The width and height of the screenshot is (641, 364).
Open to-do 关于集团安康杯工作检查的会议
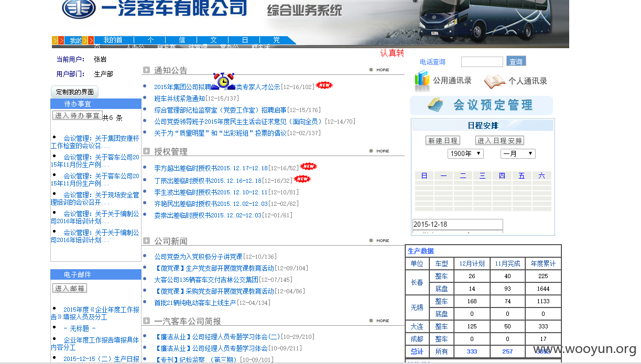point(95,142)
